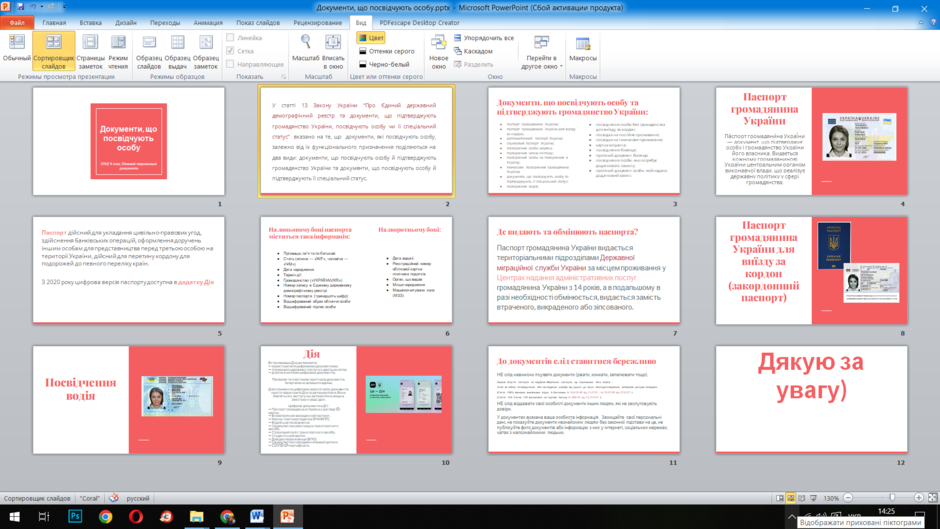Select Сортировщик слайдов view button
The height and width of the screenshot is (529, 940).
click(x=53, y=51)
